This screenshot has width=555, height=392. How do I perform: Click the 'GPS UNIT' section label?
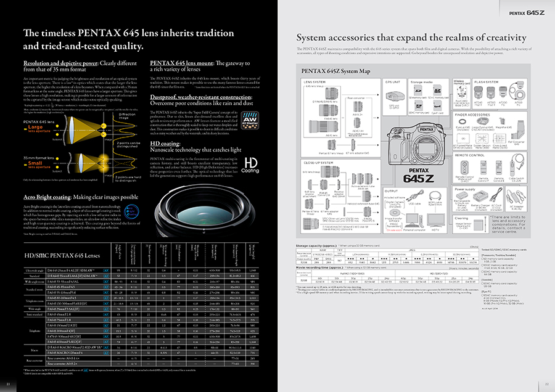(393, 82)
